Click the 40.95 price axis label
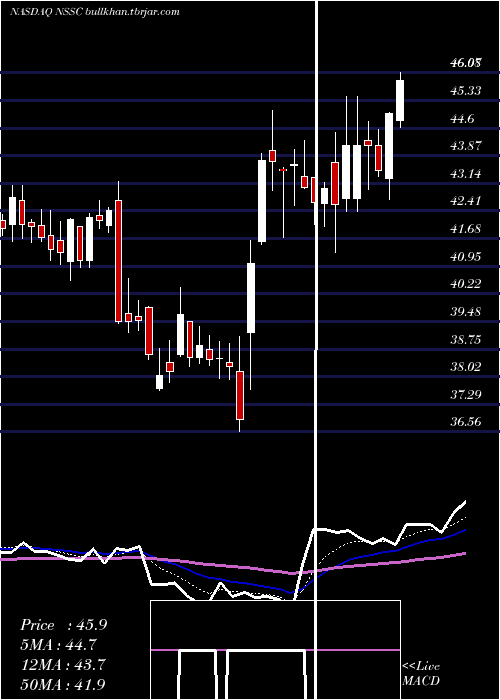Screen dimensions: 500x700 tap(466, 256)
